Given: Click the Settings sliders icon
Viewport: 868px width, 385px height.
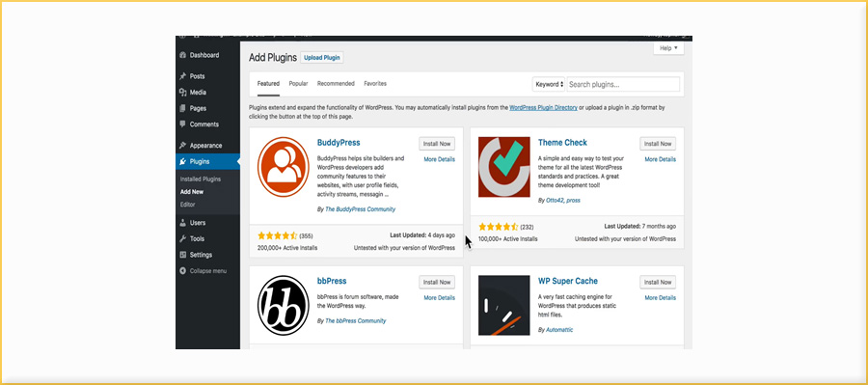Looking at the screenshot, I should [182, 255].
